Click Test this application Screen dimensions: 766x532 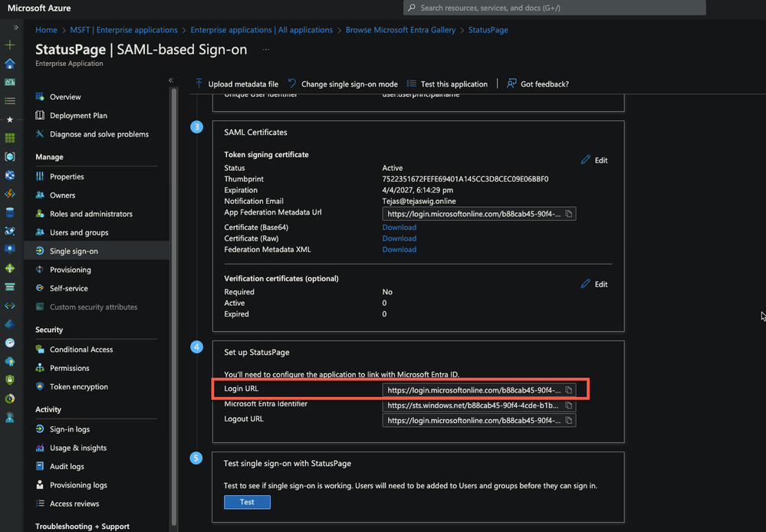(448, 84)
